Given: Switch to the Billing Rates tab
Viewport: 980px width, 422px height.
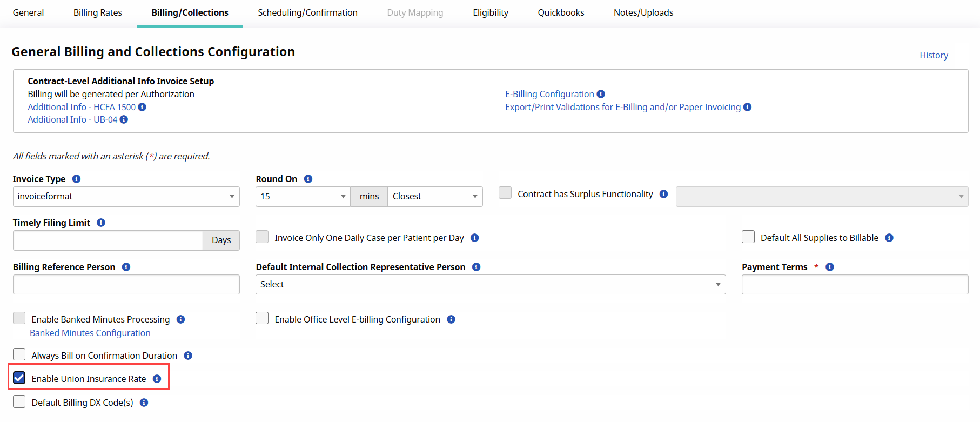Looking at the screenshot, I should [98, 12].
